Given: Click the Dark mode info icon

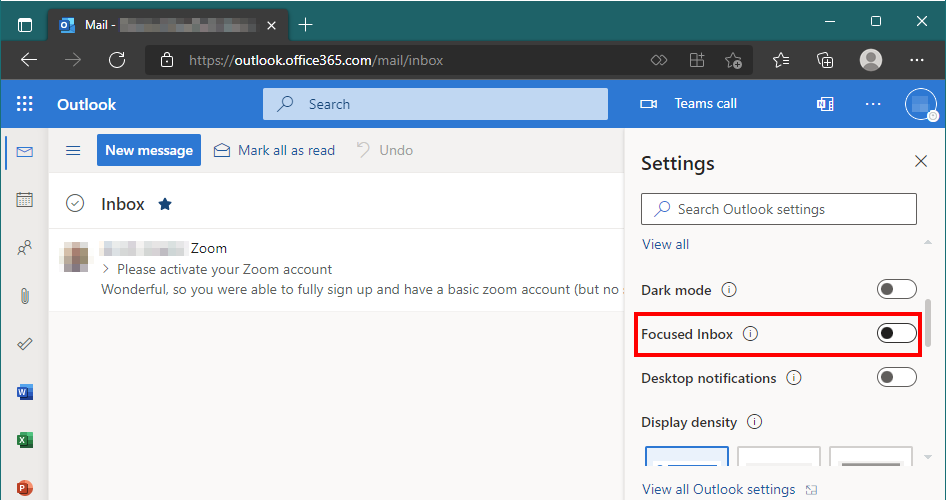Looking at the screenshot, I should [x=729, y=290].
